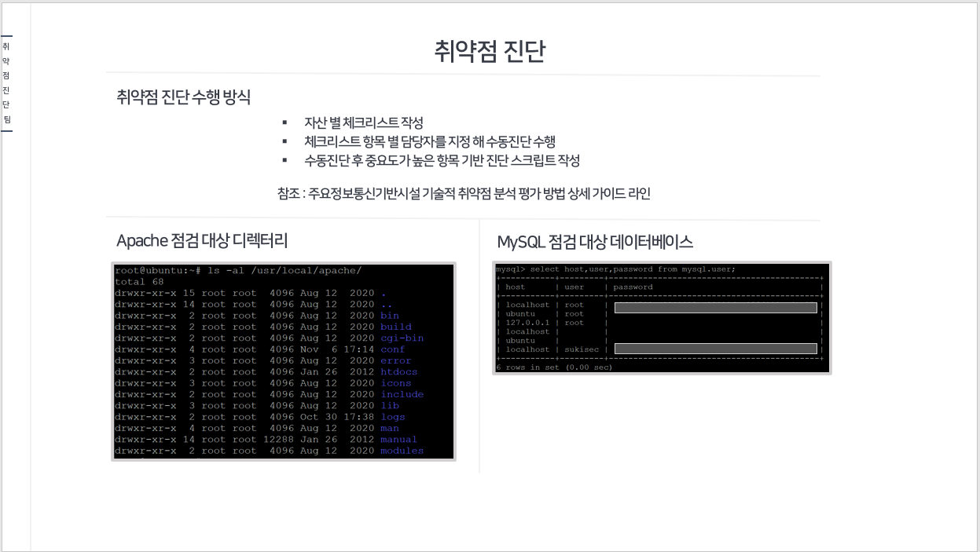Select the 참조 guideline reference line
This screenshot has height=552, width=980.
coord(464,193)
